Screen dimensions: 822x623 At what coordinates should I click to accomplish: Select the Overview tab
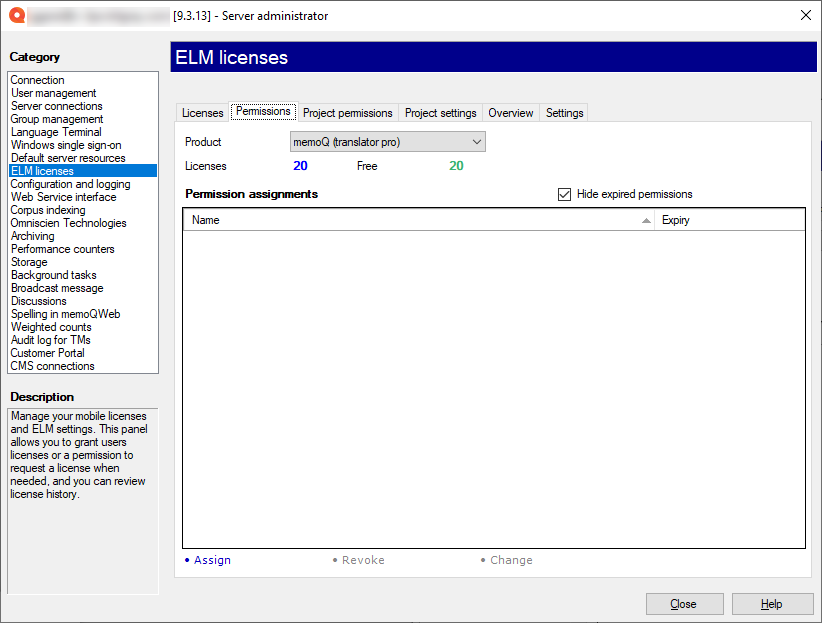pyautogui.click(x=510, y=113)
